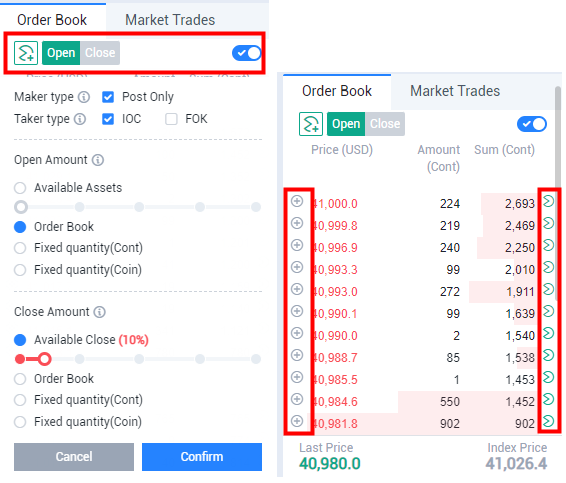Open flash order settings icon in left panel
The height and width of the screenshot is (483, 566).
click(26, 53)
